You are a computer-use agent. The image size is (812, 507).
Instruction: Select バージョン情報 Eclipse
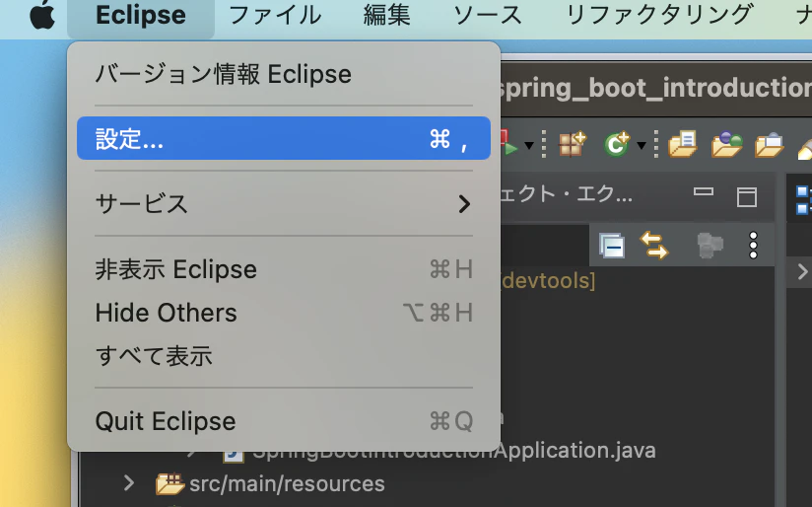tap(284, 74)
